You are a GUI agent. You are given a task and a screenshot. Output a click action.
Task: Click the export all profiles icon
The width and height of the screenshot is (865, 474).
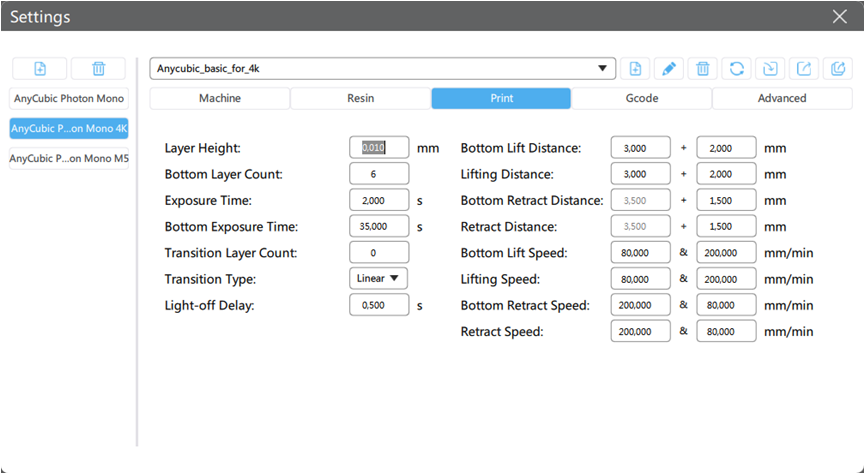point(838,68)
